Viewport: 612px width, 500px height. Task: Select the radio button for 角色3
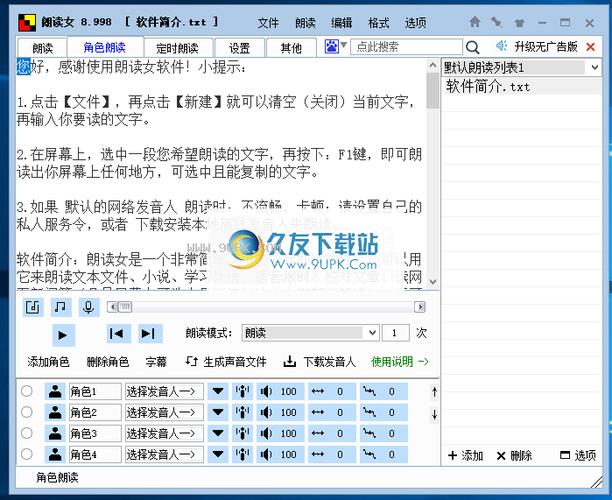(27, 433)
